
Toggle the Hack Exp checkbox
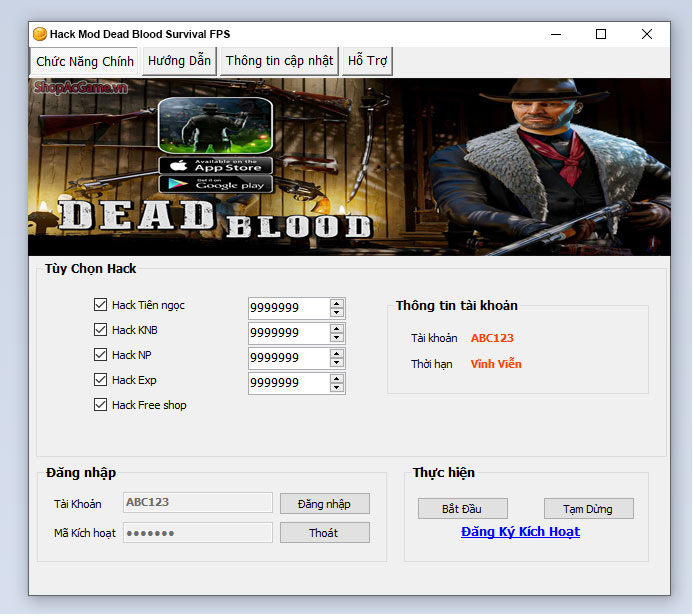100,380
